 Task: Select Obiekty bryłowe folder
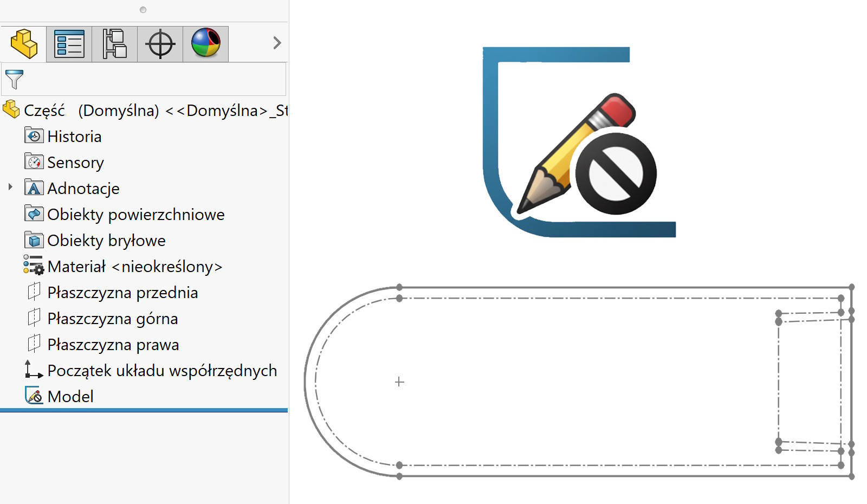pos(106,241)
